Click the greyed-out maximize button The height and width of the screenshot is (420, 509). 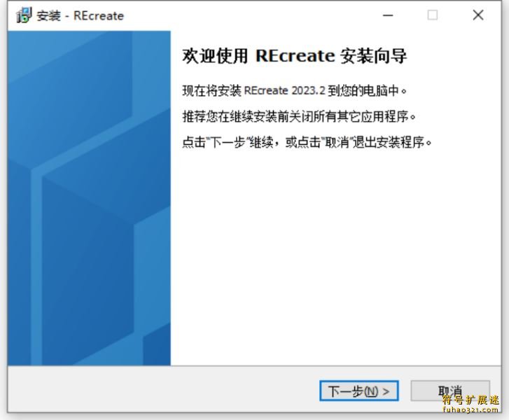[433, 15]
